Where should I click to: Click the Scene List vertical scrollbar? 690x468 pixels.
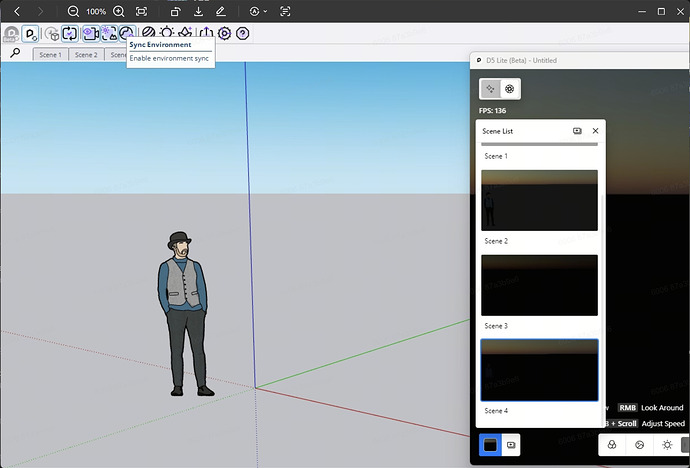coord(602,308)
